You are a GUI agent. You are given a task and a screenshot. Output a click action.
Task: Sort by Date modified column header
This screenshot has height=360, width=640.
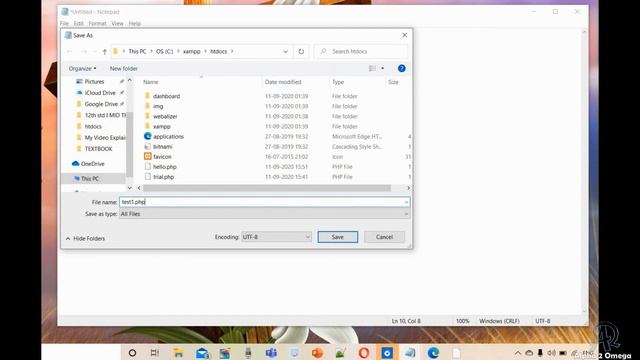pyautogui.click(x=283, y=82)
